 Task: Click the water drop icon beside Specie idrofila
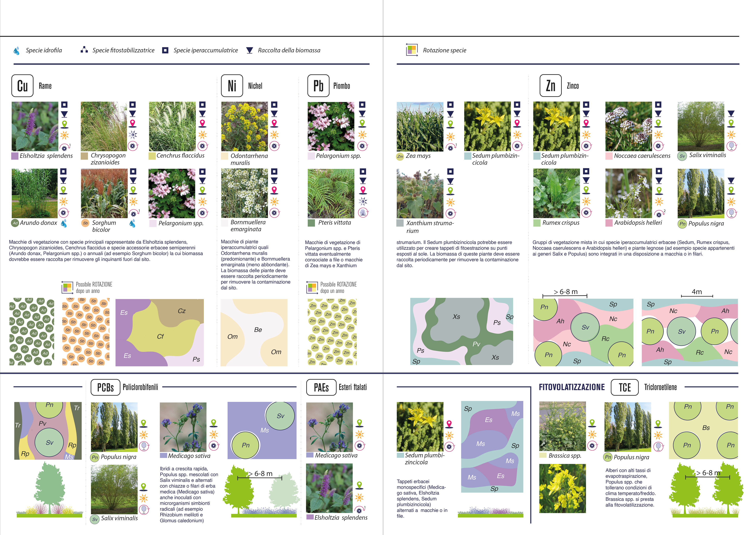pyautogui.click(x=17, y=50)
